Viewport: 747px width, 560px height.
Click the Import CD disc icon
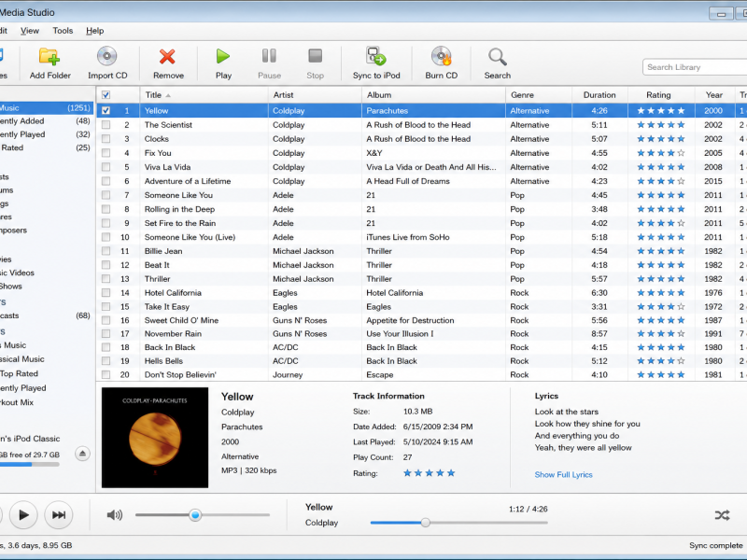click(x=107, y=56)
